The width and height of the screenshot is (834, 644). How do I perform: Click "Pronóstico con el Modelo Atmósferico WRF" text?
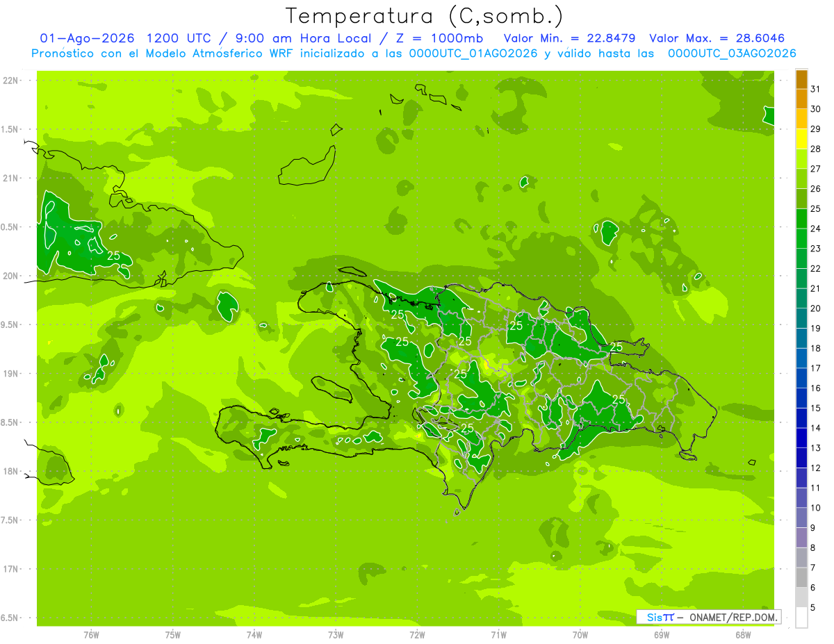pos(172,53)
